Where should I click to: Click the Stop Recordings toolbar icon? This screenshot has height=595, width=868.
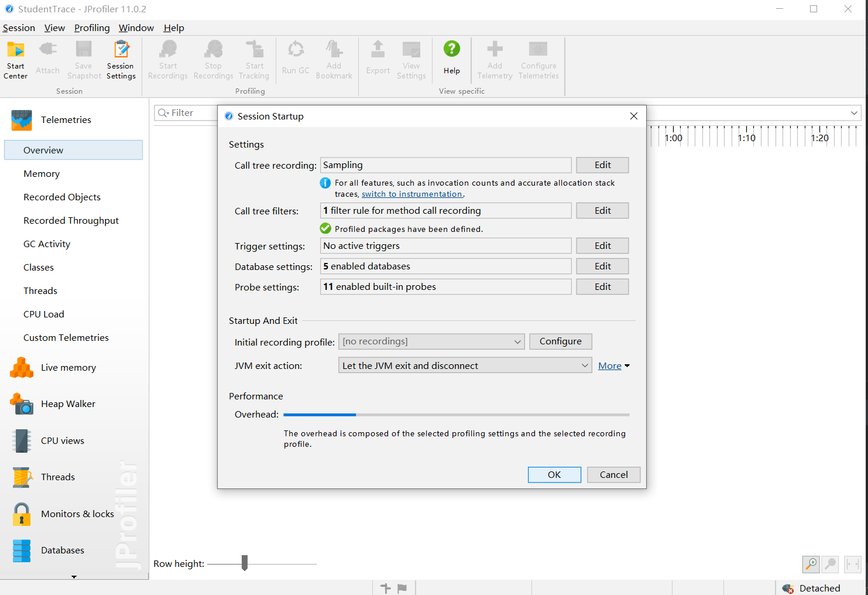(x=214, y=60)
